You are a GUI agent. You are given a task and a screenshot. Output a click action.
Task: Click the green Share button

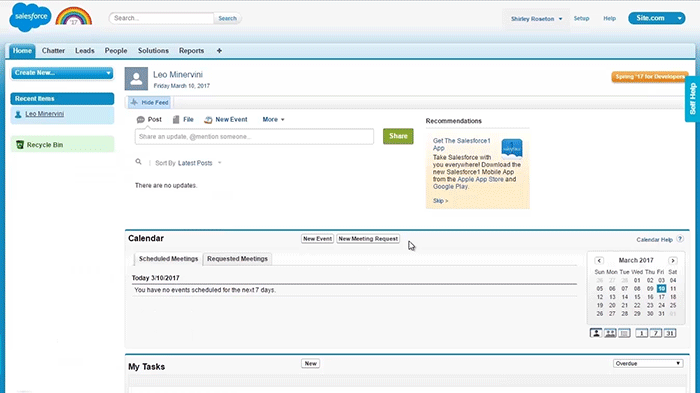(x=398, y=136)
